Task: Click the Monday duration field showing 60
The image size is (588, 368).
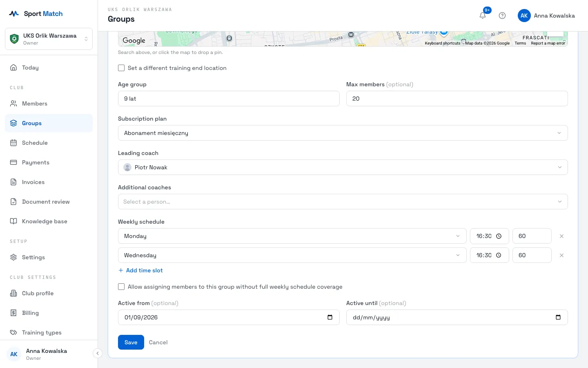Action: coord(532,236)
